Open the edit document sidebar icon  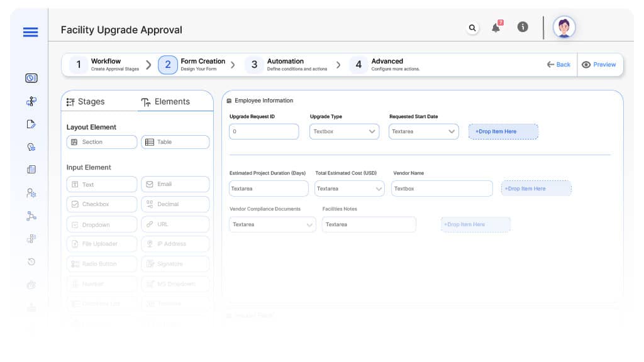click(x=31, y=124)
